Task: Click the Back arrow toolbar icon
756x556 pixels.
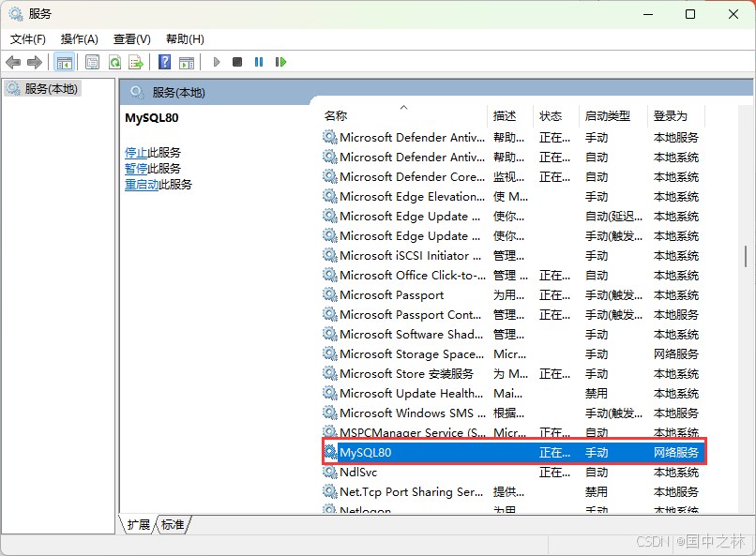Action: (x=13, y=62)
